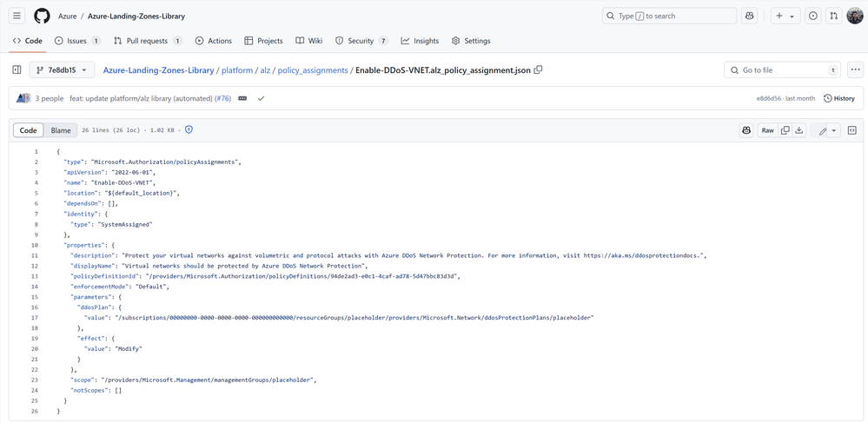
Task: Open the Azure organization link
Action: (68, 16)
